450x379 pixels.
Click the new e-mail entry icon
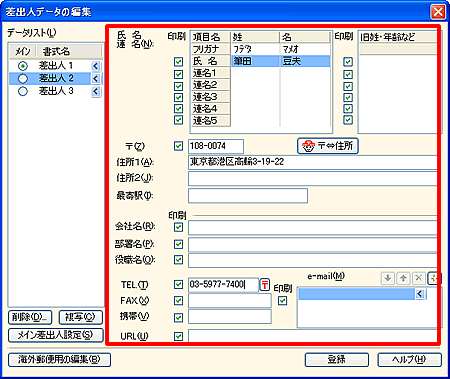click(433, 278)
